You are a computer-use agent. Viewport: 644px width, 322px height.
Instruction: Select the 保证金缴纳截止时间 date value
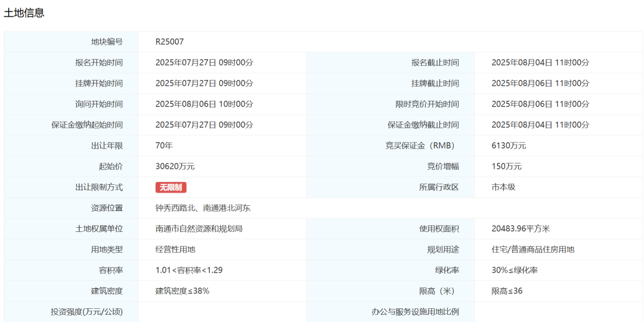click(x=540, y=125)
